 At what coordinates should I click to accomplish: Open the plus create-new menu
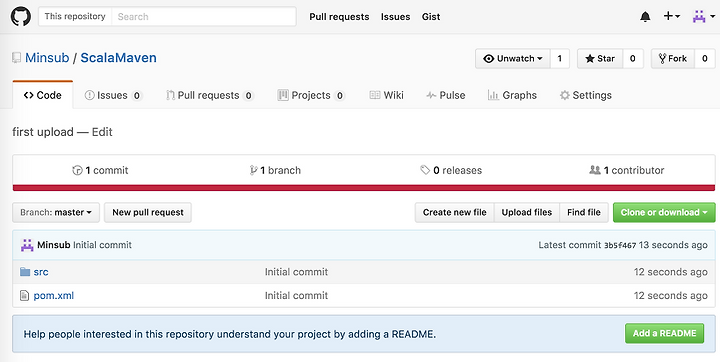point(671,17)
